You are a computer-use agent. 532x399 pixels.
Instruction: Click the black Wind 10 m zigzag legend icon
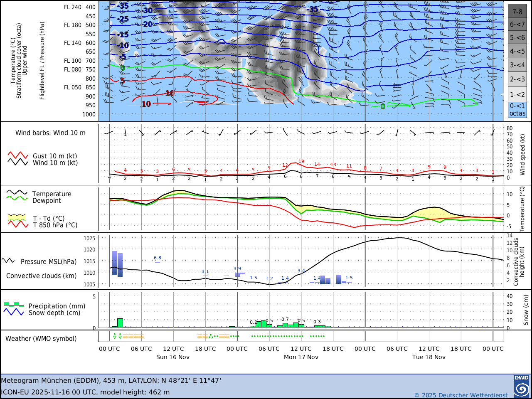click(18, 162)
